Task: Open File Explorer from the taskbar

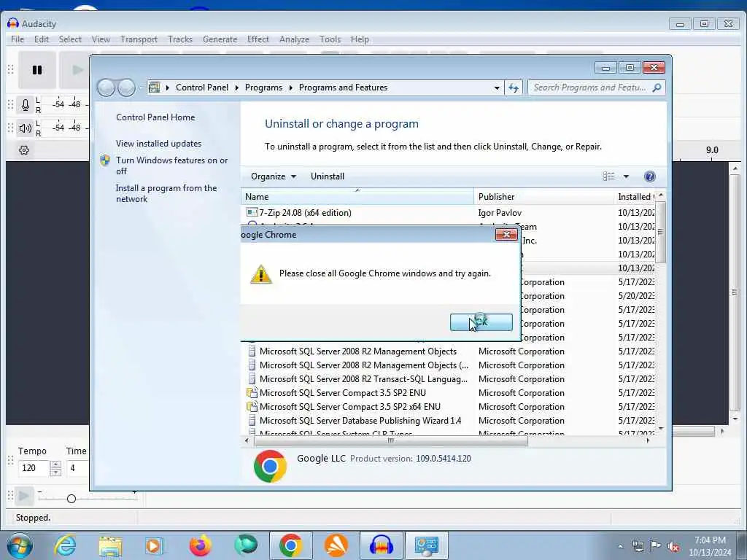Action: point(110,545)
